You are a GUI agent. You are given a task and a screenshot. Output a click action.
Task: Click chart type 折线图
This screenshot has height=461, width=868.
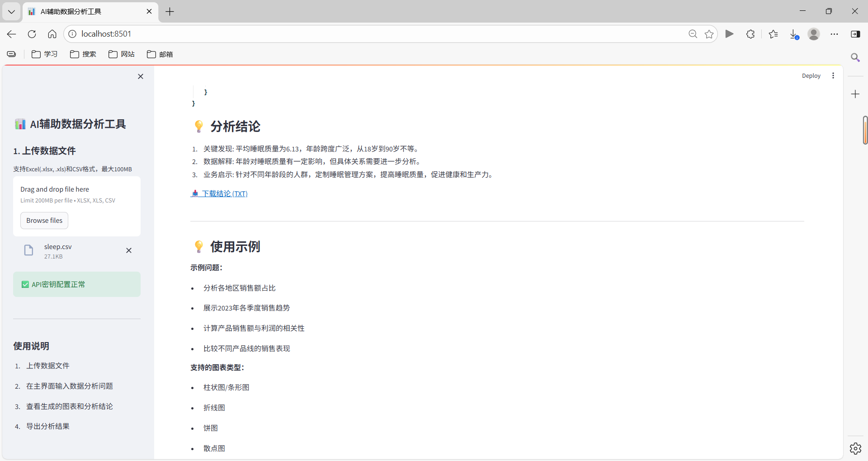tap(214, 408)
